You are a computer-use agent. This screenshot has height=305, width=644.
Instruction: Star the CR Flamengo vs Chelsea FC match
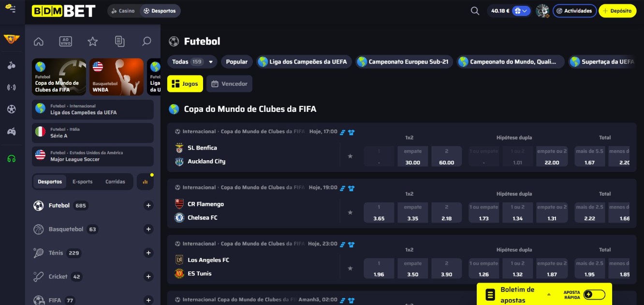coord(350,212)
